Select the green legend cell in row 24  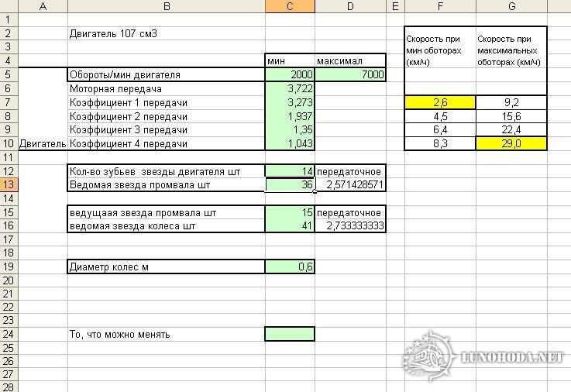[x=290, y=334]
